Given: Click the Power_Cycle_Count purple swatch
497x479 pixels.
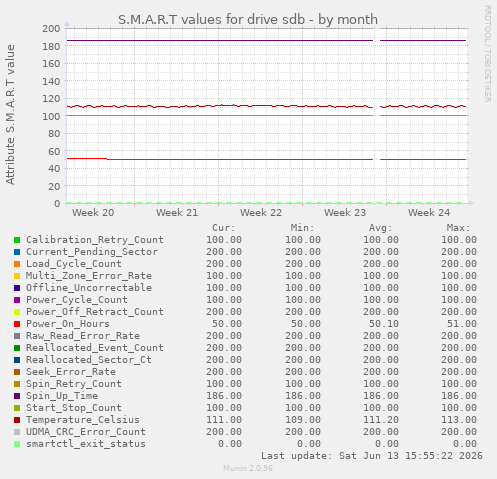Looking at the screenshot, I should tap(17, 300).
